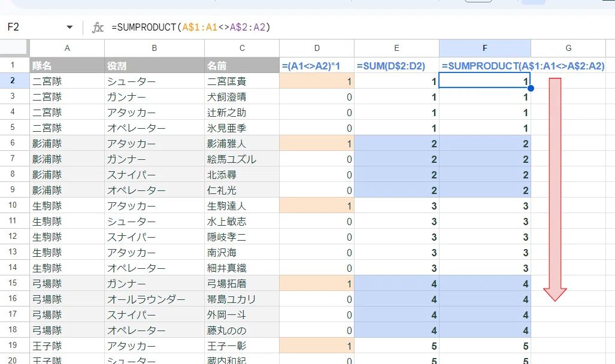Screen dimensions: 615x364
Task: Click cell 生駒達人
Action: click(242, 206)
